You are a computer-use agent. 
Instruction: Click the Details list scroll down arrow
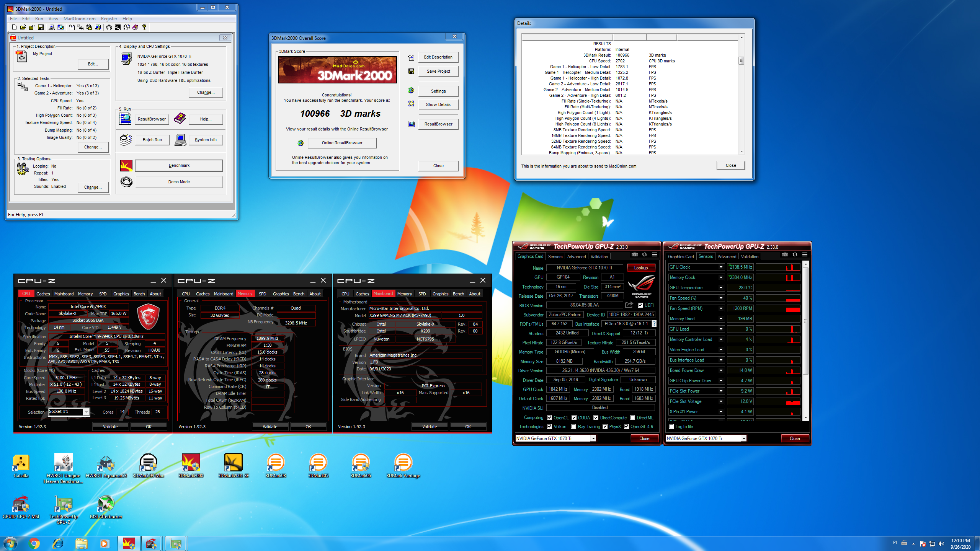(741, 152)
